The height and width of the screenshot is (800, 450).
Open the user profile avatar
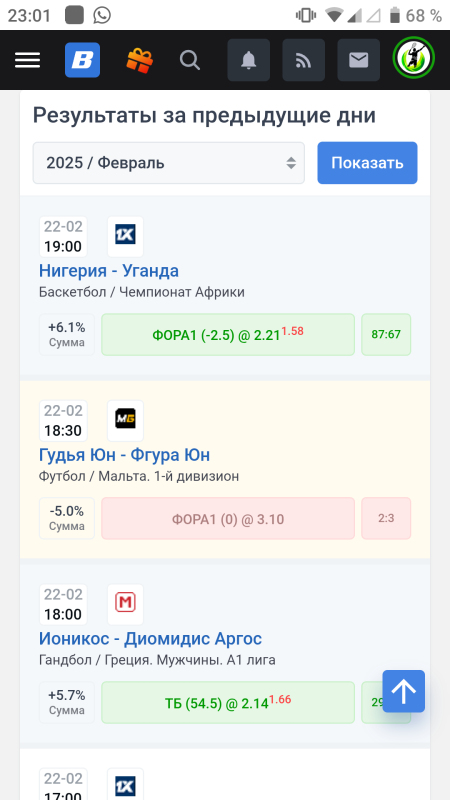coord(414,58)
